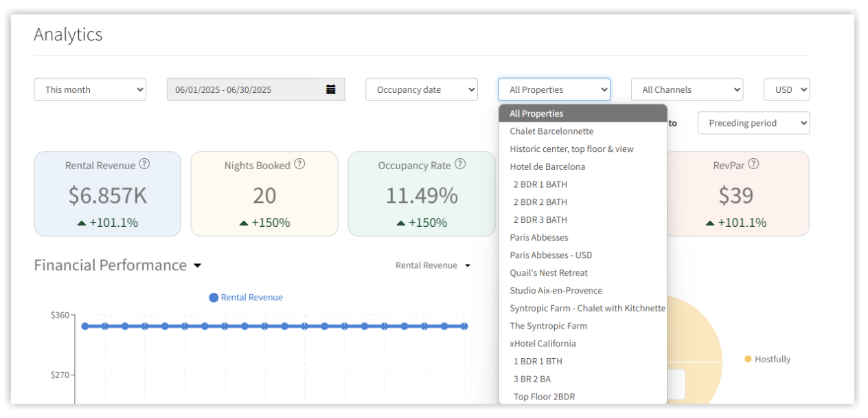Viewport: 868px width, 418px height.
Task: Click the Nights Booked help icon
Action: pos(299,164)
